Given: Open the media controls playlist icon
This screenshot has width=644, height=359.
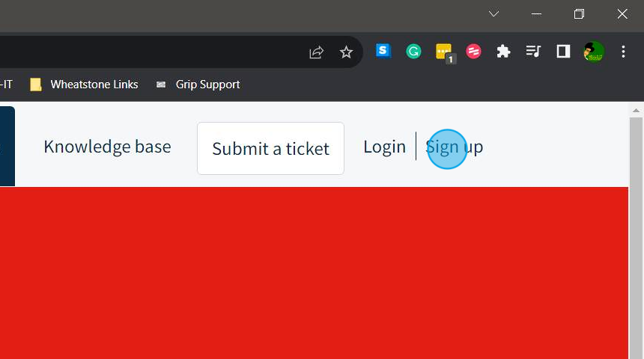Looking at the screenshot, I should click(533, 52).
